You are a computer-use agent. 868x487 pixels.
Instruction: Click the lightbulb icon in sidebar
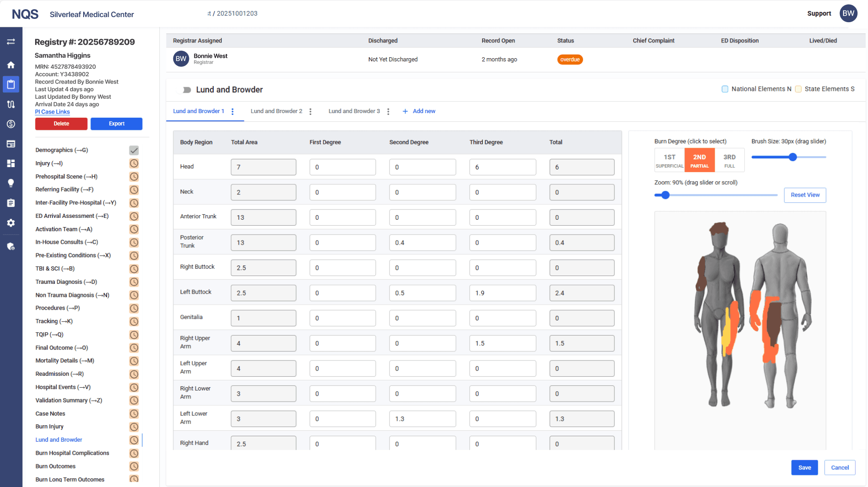click(x=11, y=183)
